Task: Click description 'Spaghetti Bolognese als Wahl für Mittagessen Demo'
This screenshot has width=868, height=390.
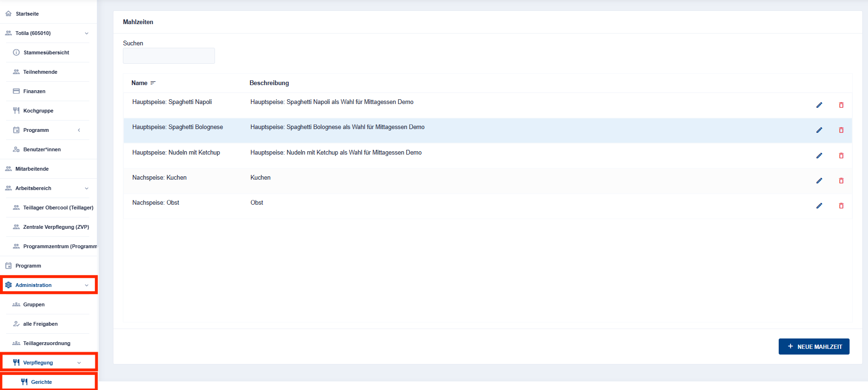Action: pyautogui.click(x=337, y=127)
